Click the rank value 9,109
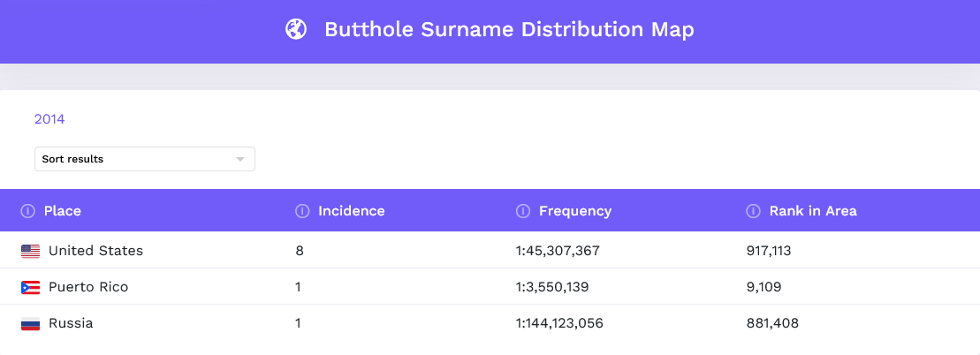 [763, 287]
